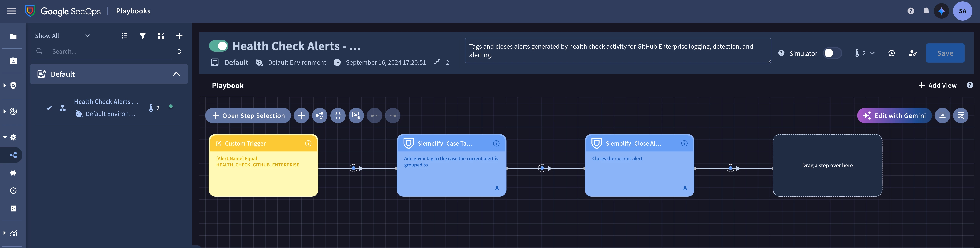Click Open Step Selection button

(248, 116)
